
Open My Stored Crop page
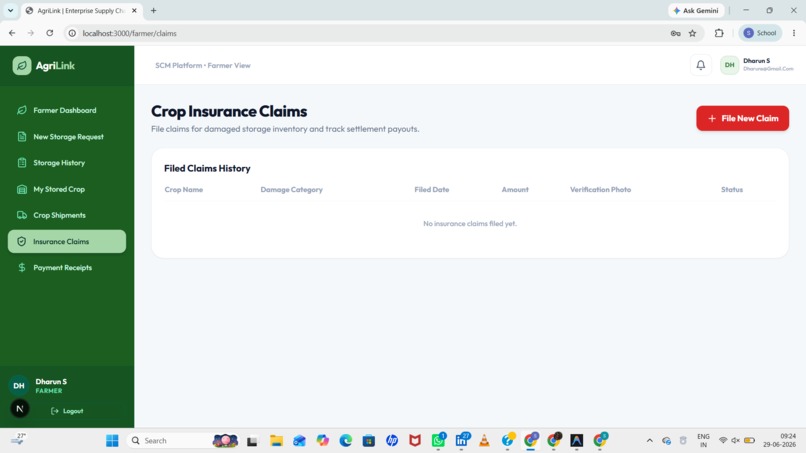click(67, 189)
